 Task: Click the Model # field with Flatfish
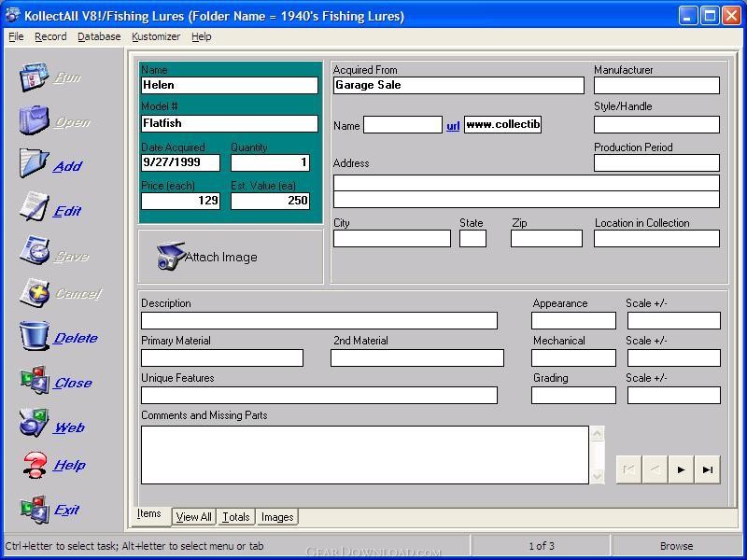click(230, 123)
